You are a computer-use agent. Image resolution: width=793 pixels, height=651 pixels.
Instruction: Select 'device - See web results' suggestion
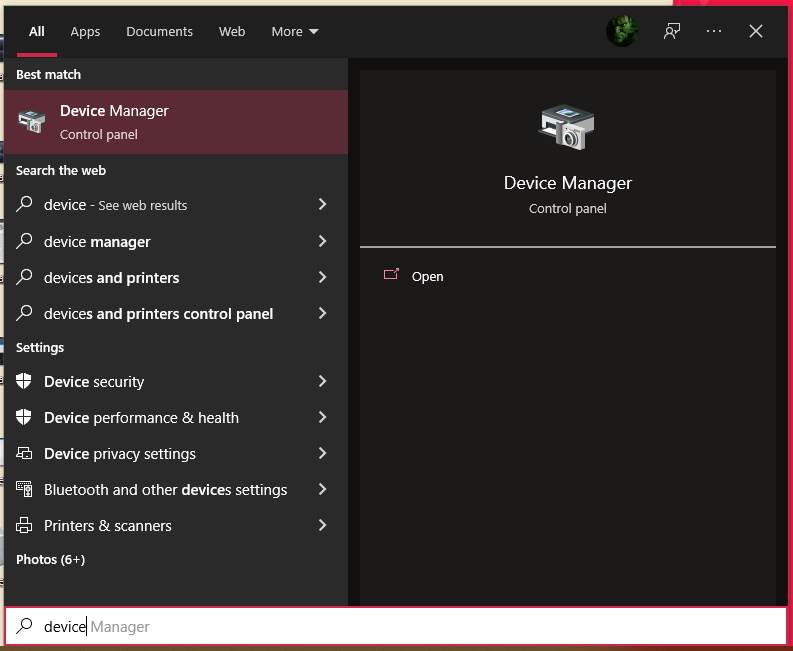[115, 205]
